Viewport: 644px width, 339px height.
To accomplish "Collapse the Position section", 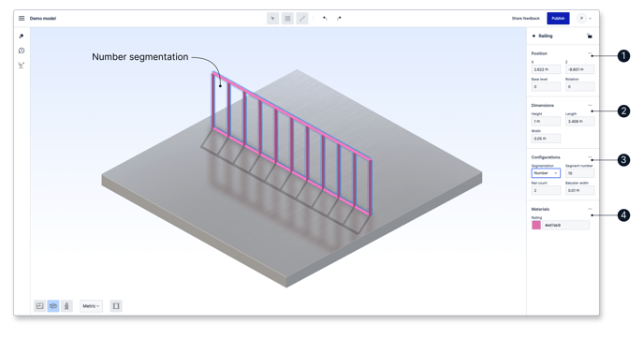I will click(x=590, y=53).
